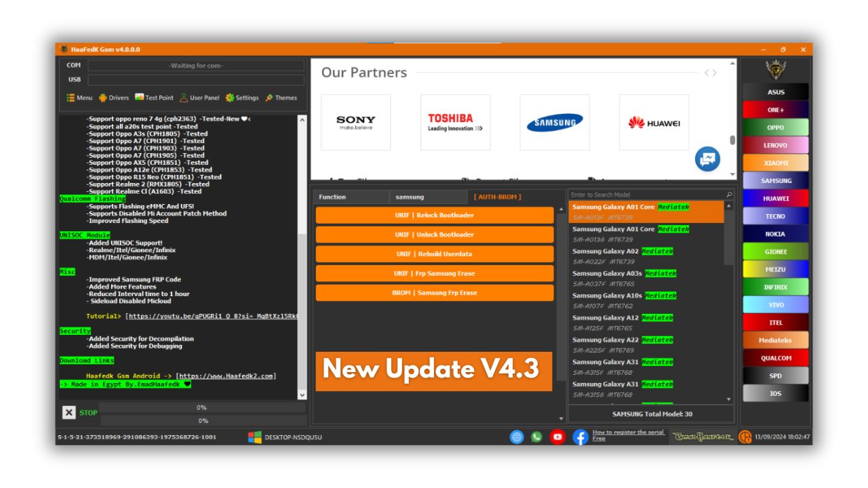This screenshot has width=868, height=488.
Task: Select the OPPO brand button
Action: 776,127
